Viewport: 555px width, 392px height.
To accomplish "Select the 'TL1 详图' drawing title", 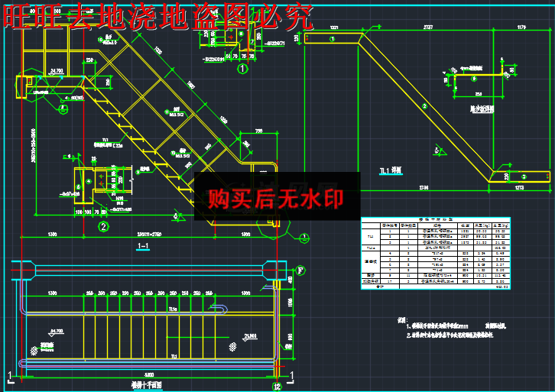I will [391, 171].
